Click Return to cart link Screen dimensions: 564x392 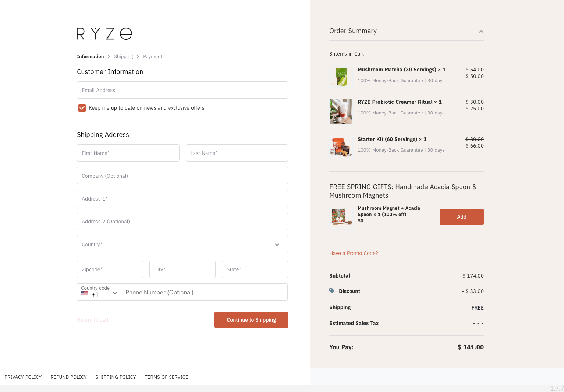93,320
